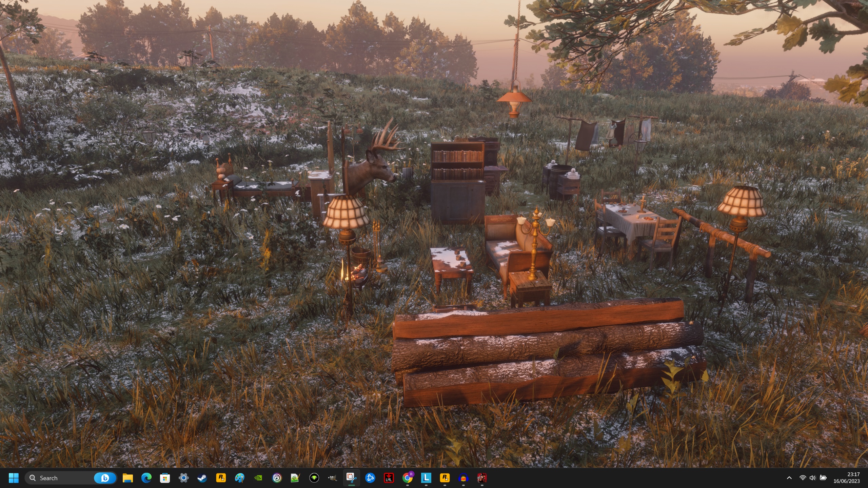This screenshot has height=488, width=868.
Task: Open the Wi-Fi network tray icon
Action: [803, 478]
